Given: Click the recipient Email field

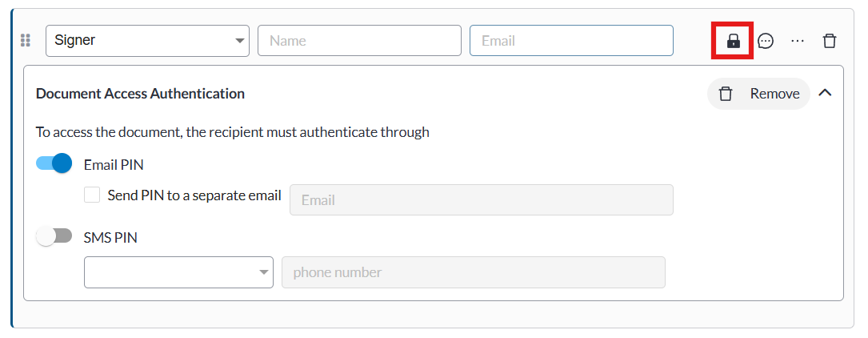Looking at the screenshot, I should pyautogui.click(x=571, y=41).
